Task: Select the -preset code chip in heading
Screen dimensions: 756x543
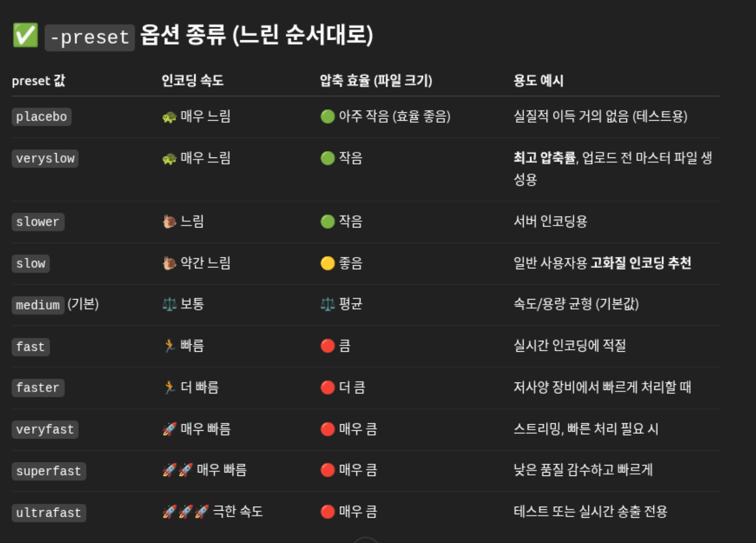Action: click(90, 38)
